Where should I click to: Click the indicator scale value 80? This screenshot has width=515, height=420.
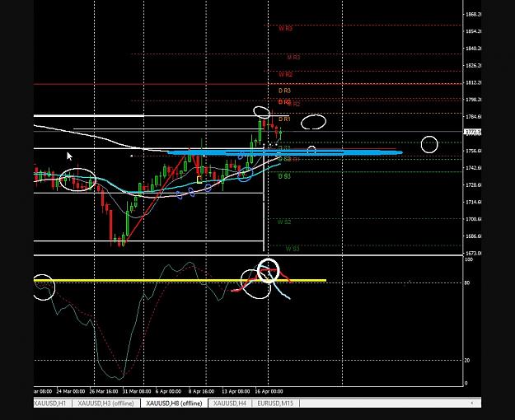tap(467, 282)
